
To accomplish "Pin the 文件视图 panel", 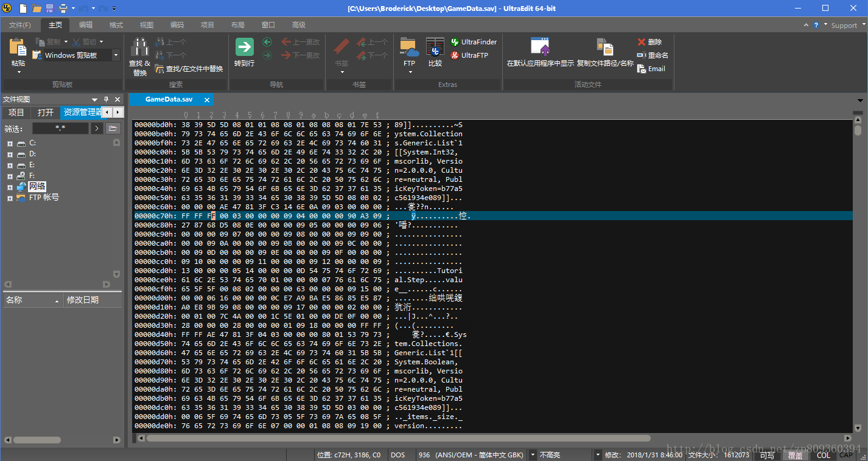I will 106,99.
